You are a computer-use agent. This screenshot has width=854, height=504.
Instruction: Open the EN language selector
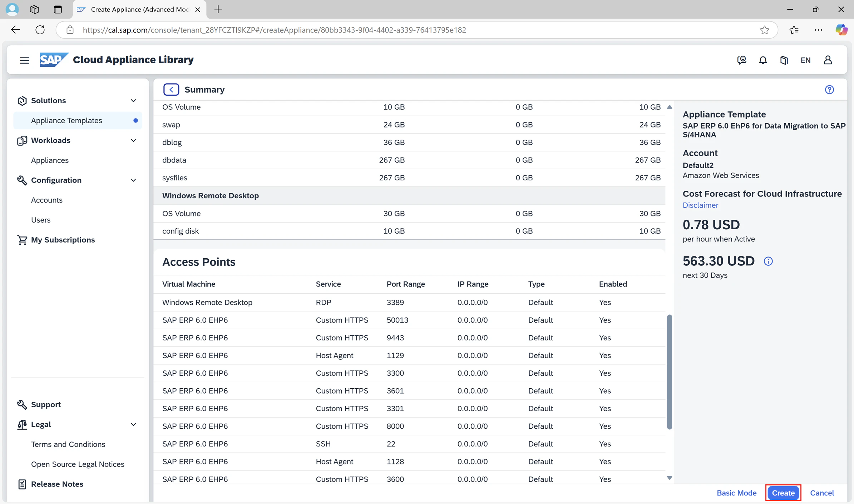[x=805, y=60]
